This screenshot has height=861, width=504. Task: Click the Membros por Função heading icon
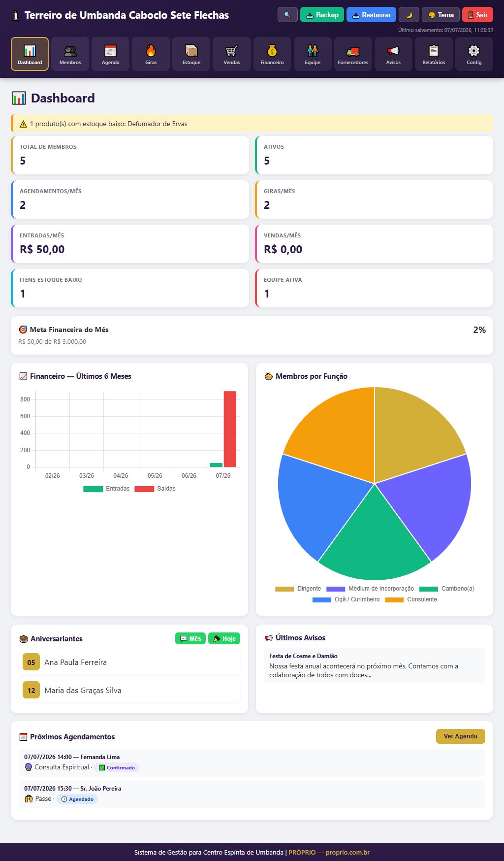click(268, 376)
